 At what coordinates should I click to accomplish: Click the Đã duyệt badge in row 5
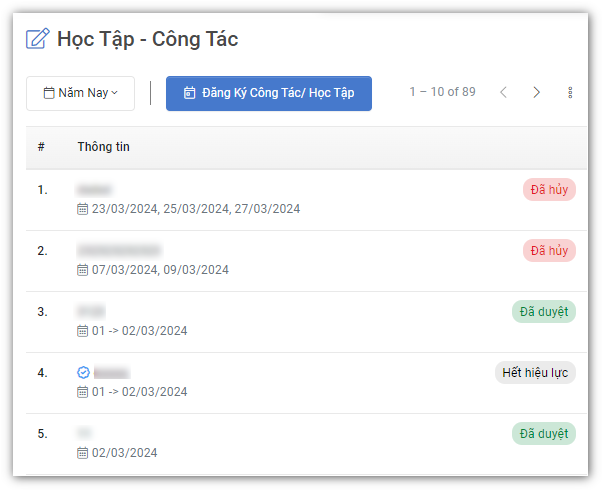coord(543,434)
